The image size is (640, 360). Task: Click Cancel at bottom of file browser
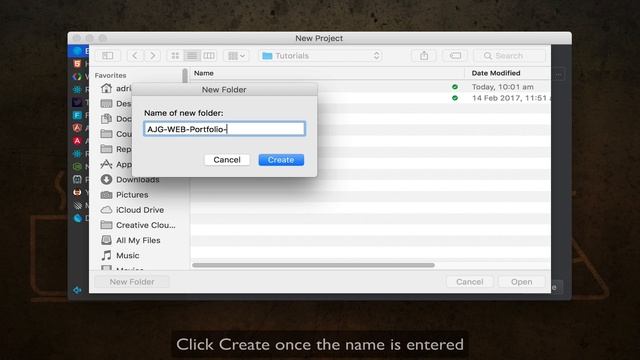pos(469,282)
